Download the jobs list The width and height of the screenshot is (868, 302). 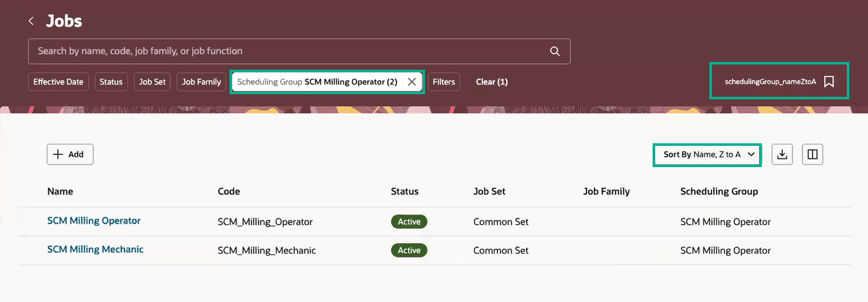(782, 154)
